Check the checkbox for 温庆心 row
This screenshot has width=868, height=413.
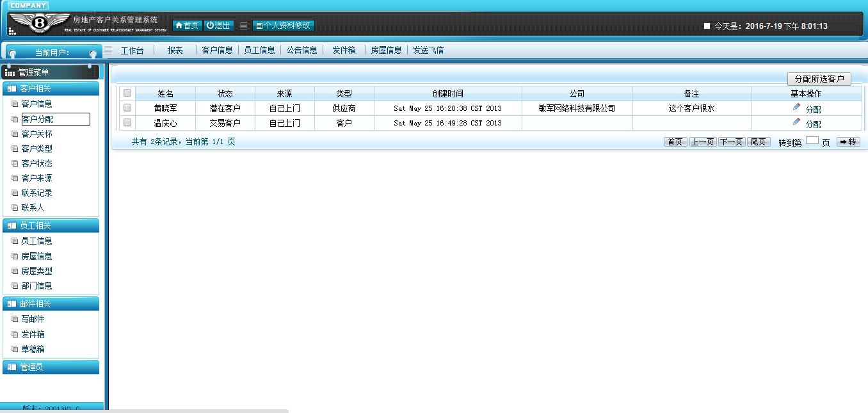pos(127,122)
